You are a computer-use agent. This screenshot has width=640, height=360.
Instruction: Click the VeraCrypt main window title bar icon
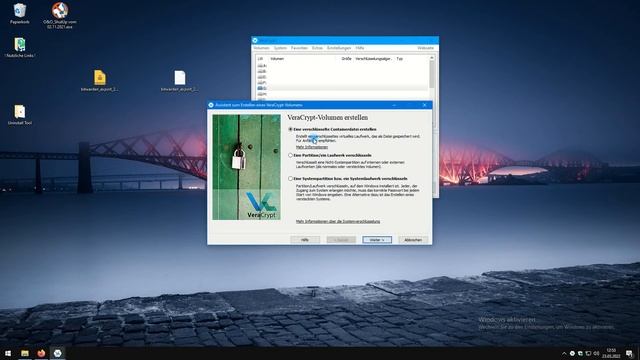click(255, 40)
